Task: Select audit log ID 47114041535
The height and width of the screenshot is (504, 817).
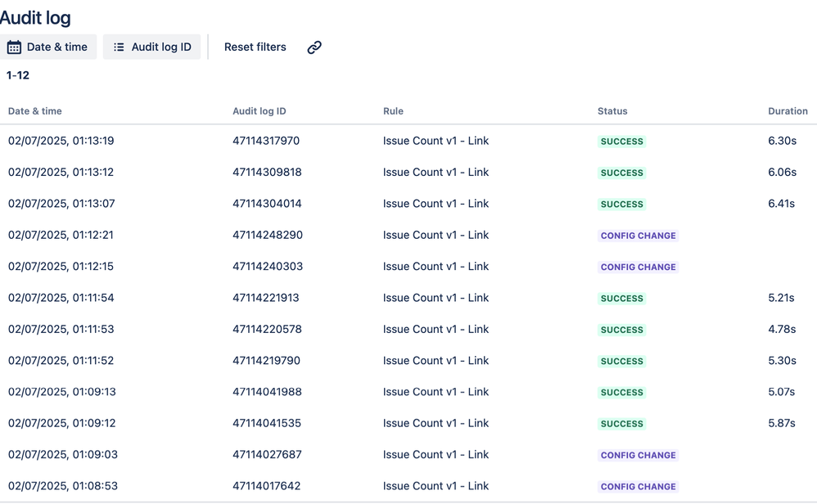Action: coord(267,423)
